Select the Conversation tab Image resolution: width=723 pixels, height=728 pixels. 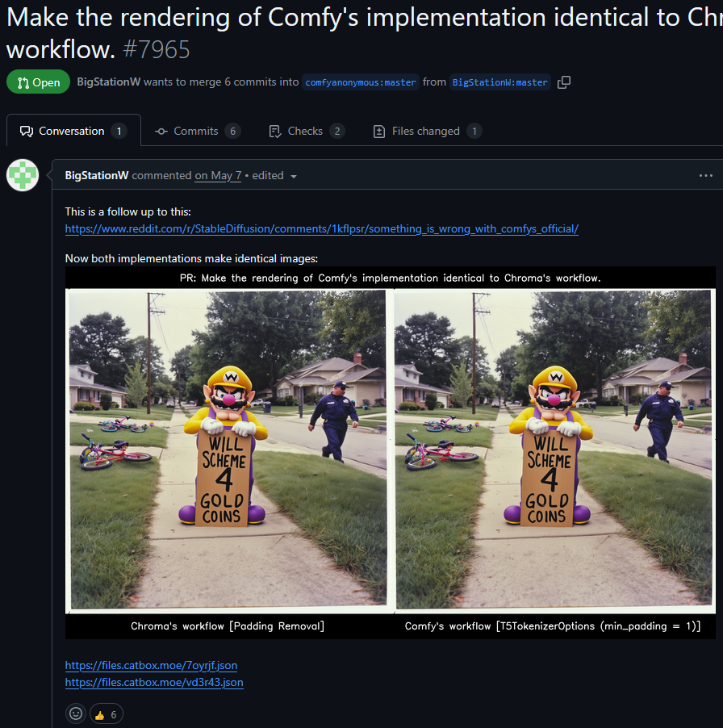[x=73, y=131]
